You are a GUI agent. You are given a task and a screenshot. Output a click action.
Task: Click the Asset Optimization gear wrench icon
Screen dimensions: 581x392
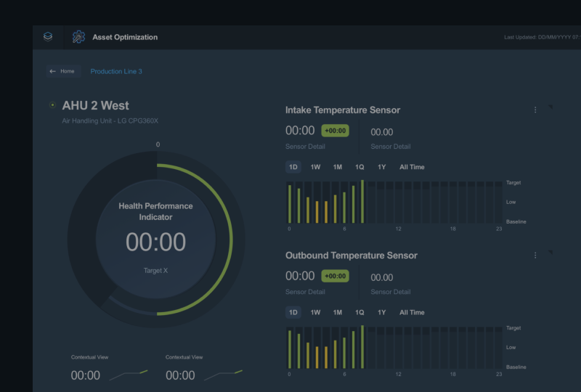coord(78,37)
